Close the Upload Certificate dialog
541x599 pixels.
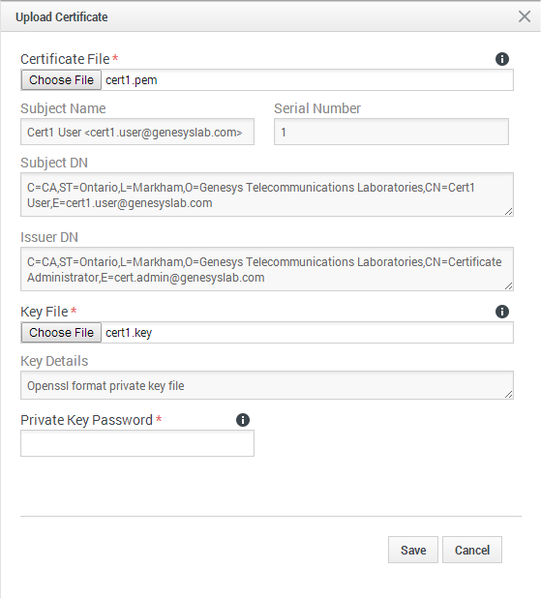coord(524,16)
